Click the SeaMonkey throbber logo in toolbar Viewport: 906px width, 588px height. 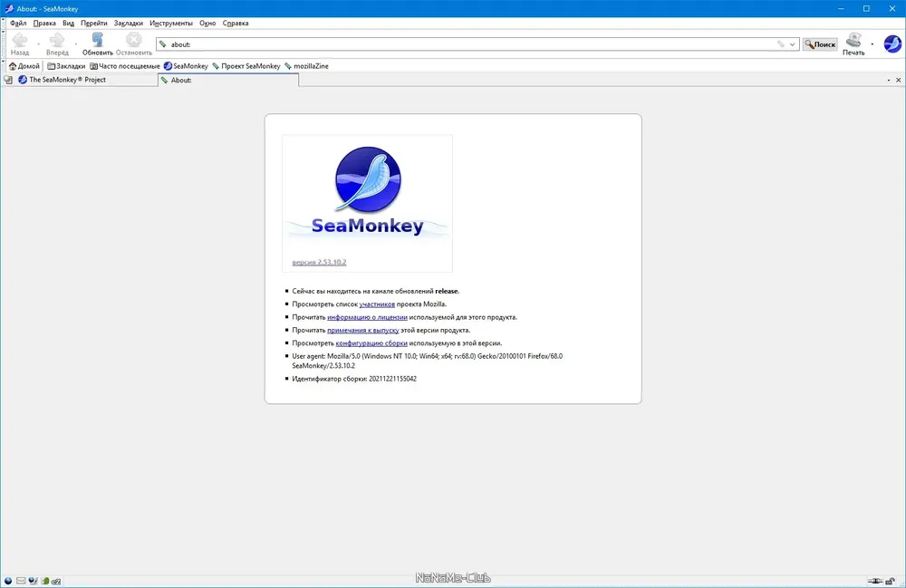[x=892, y=43]
